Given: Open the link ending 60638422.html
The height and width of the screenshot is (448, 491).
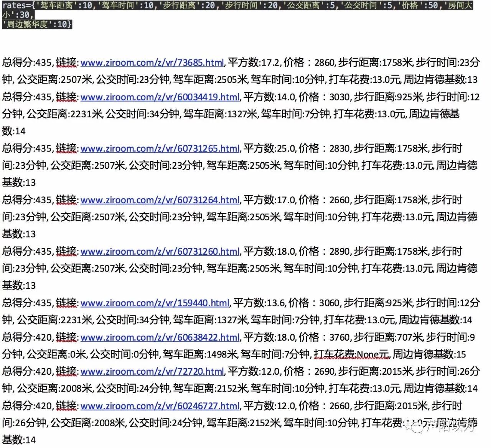Looking at the screenshot, I should tap(160, 338).
